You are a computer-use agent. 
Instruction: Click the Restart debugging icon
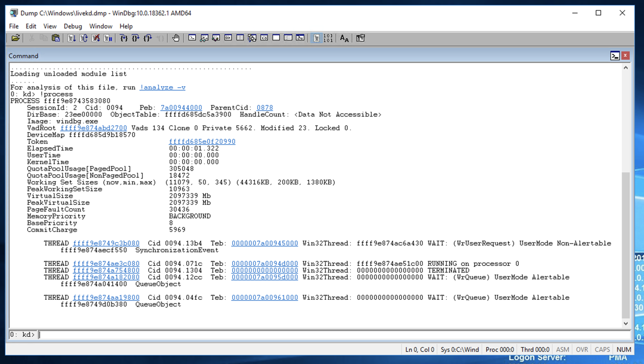[84, 38]
